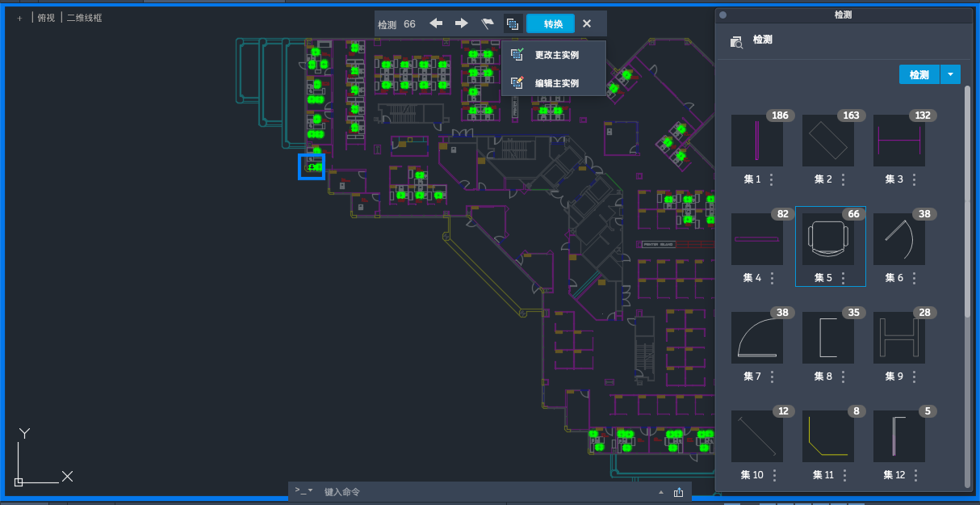Open the three-dot menu for 集 5
Viewport: 980px width, 505px height.
(x=843, y=278)
